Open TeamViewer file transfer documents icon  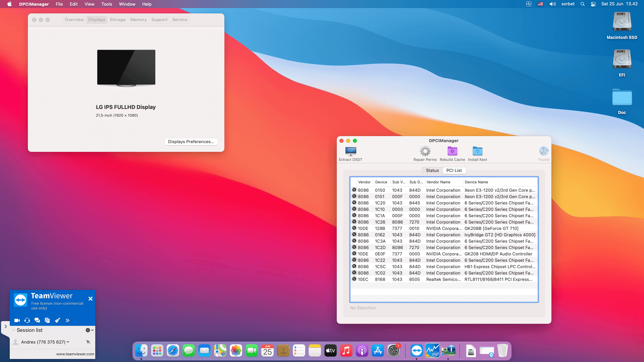point(47,320)
